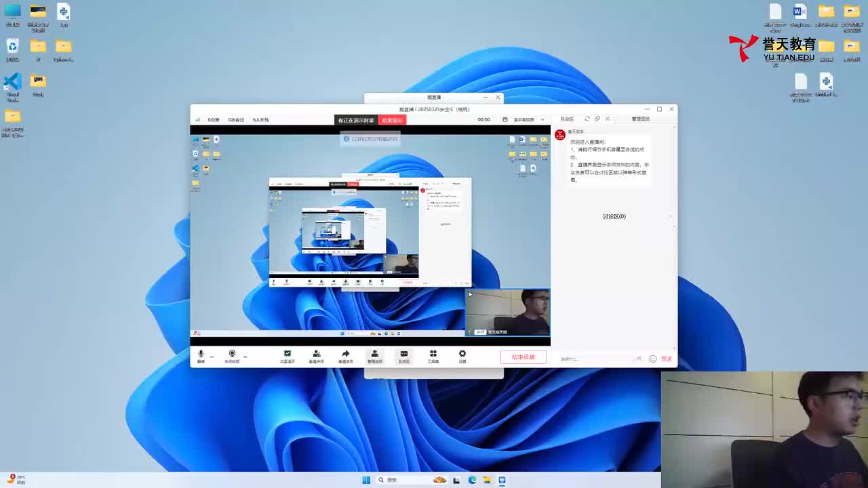Click the online viewers count text

[261, 120]
